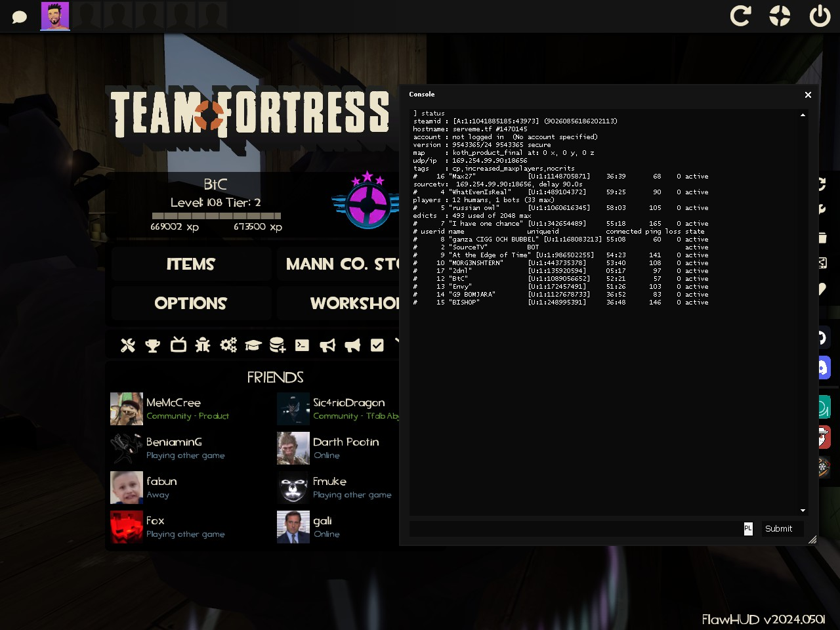The image size is (840, 630).
Task: Open the OPTIONS menu
Action: [x=191, y=303]
